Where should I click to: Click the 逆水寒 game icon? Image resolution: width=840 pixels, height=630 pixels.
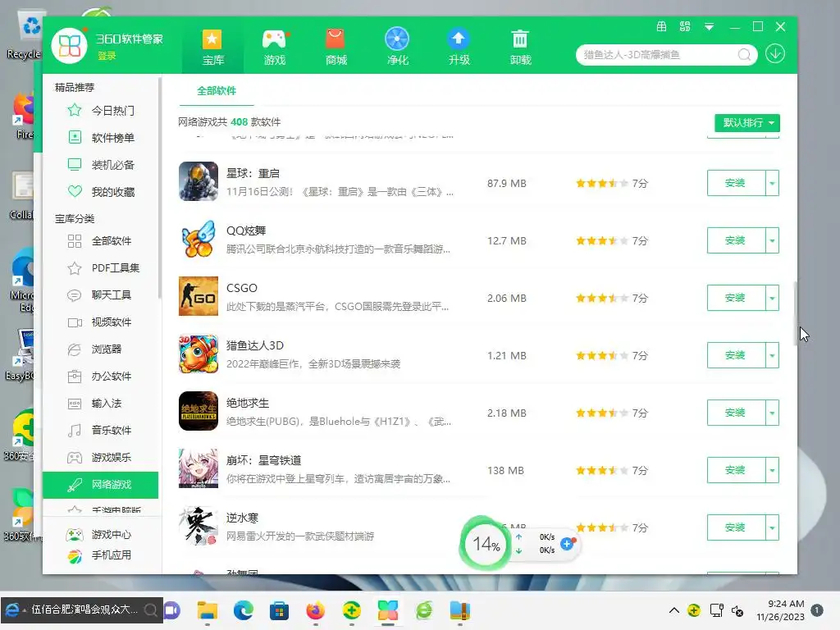[199, 526]
